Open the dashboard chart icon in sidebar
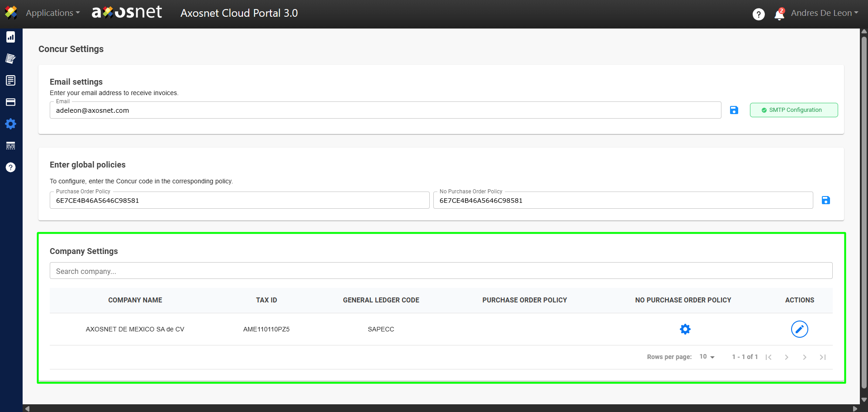The width and height of the screenshot is (868, 412). [x=11, y=37]
